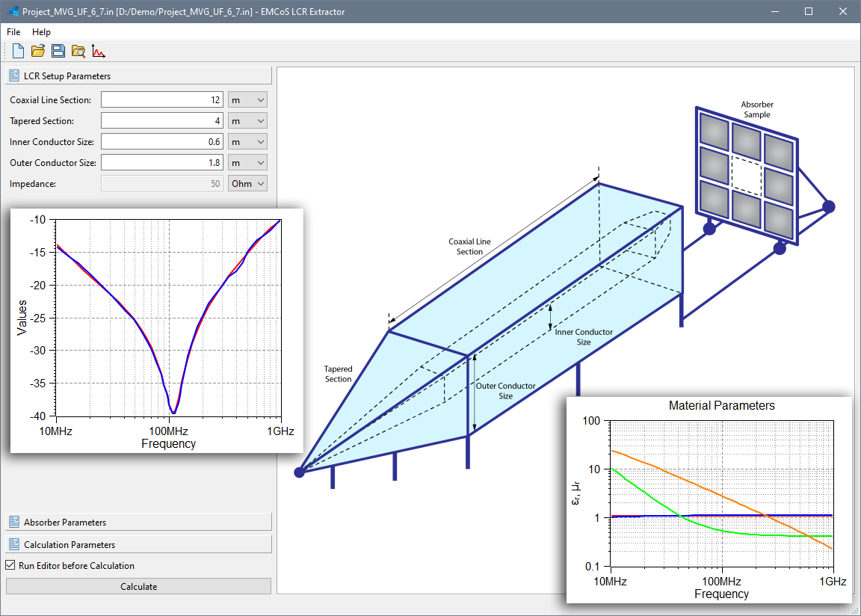The height and width of the screenshot is (616, 861).
Task: Open an existing project with folder icon
Action: click(38, 51)
